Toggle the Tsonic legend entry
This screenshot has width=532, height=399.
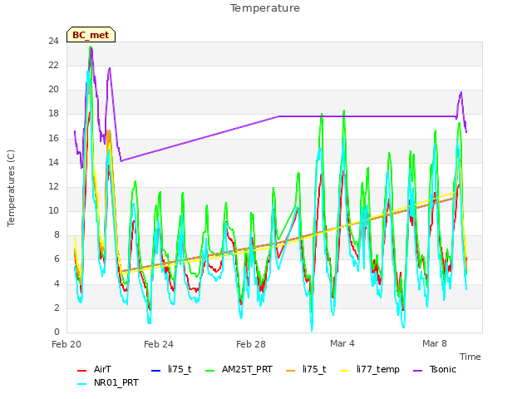tap(435, 369)
